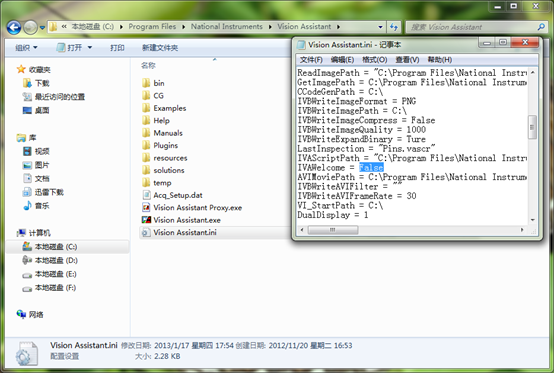Image resolution: width=554 pixels, height=373 pixels.
Task: Select the Examples folder icon
Action: [146, 108]
